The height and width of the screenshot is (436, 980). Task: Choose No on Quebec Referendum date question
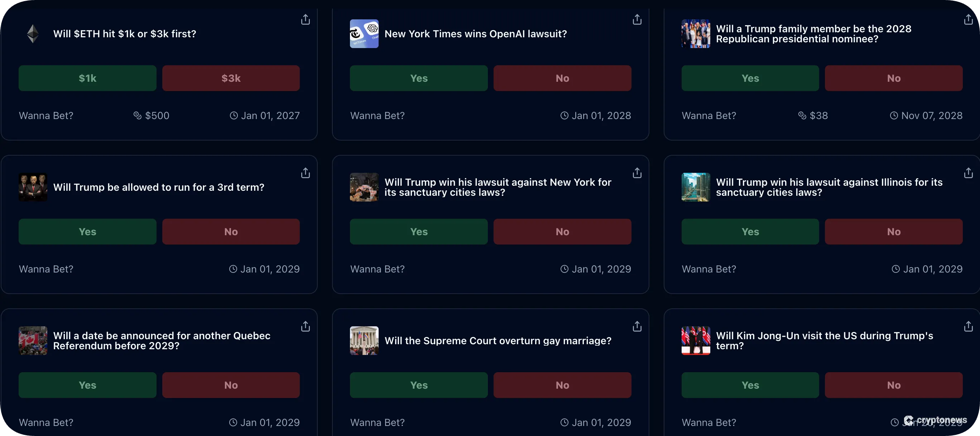(231, 385)
